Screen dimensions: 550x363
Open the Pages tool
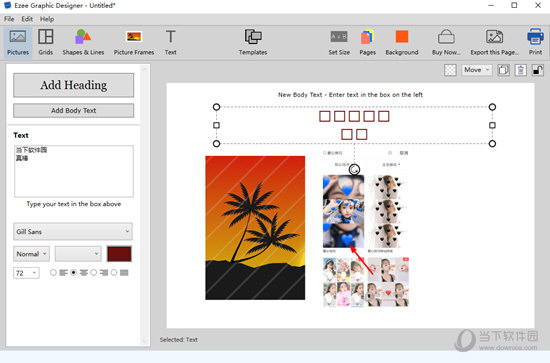[x=367, y=42]
